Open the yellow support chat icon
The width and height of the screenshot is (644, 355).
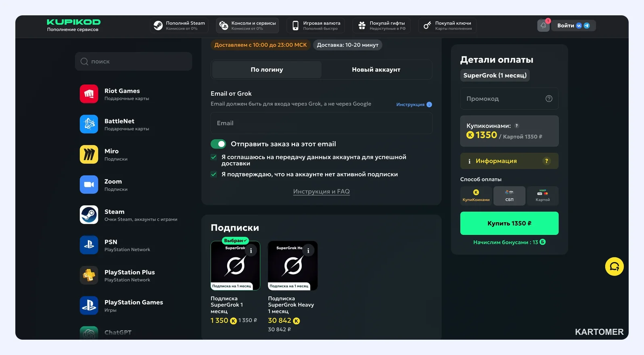pyautogui.click(x=614, y=267)
